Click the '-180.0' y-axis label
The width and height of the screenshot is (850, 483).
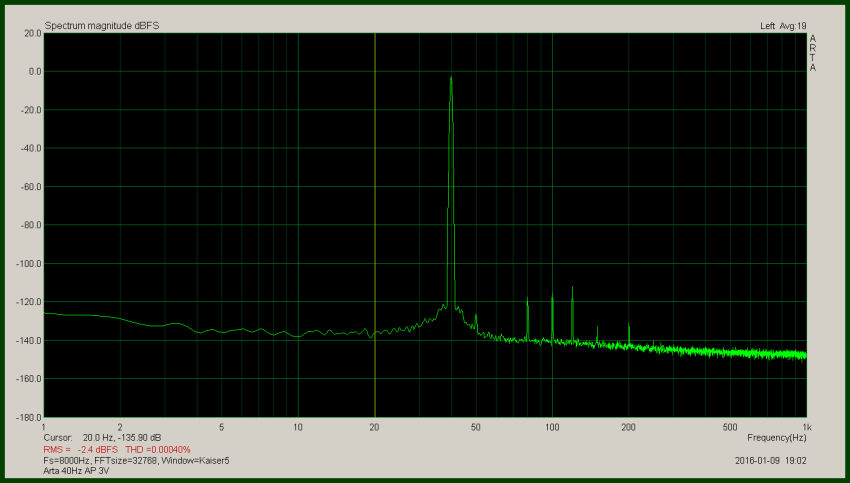point(29,417)
